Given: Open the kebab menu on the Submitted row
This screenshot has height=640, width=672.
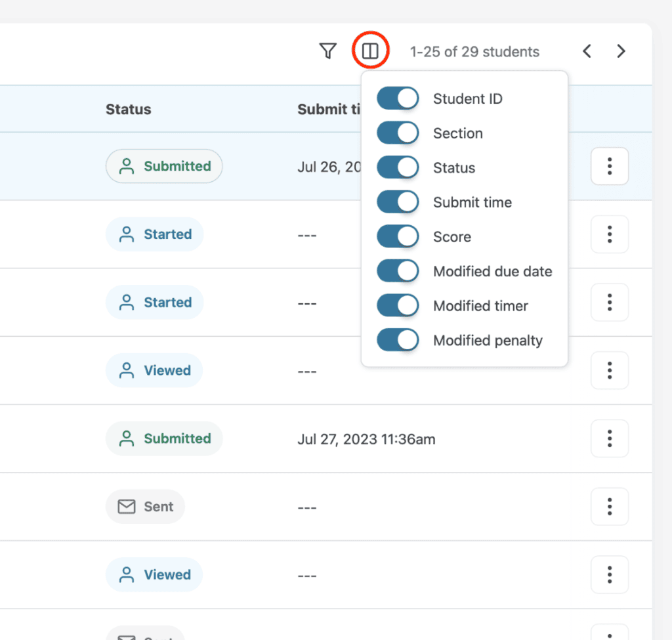Looking at the screenshot, I should [x=609, y=166].
